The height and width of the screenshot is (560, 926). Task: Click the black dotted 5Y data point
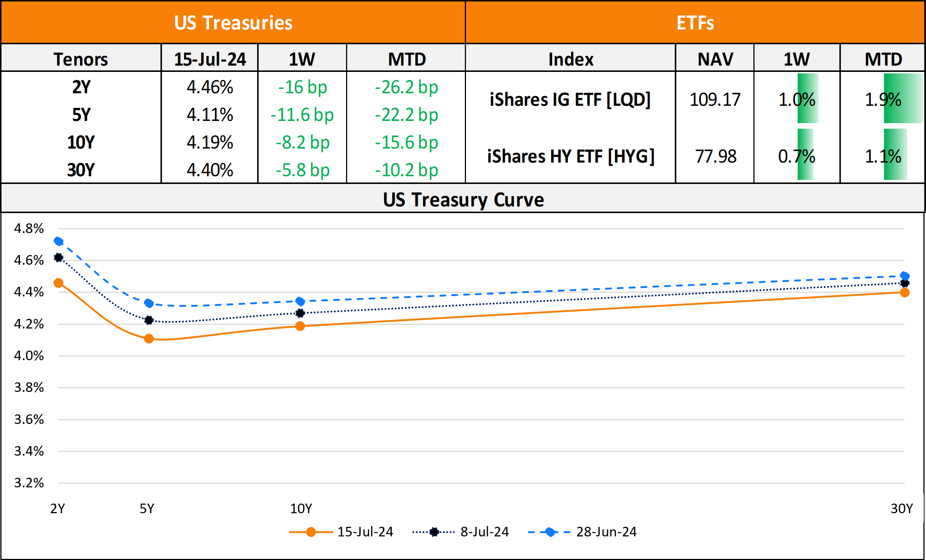coord(149,320)
